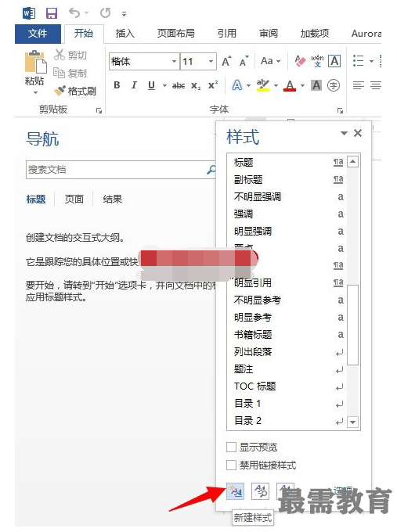Apply the 目录 1 style
Screen dimensions: 397x532
(287, 404)
